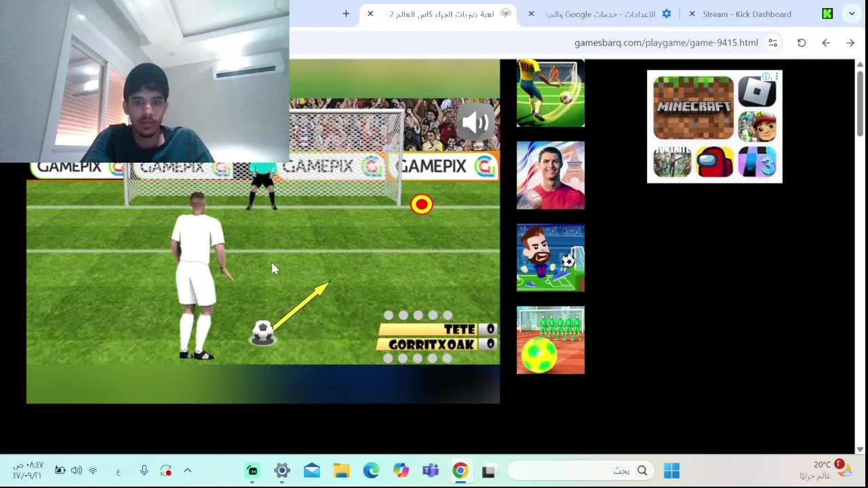
Task: Close the Stream - Kick Dashboard tab
Action: (x=692, y=14)
